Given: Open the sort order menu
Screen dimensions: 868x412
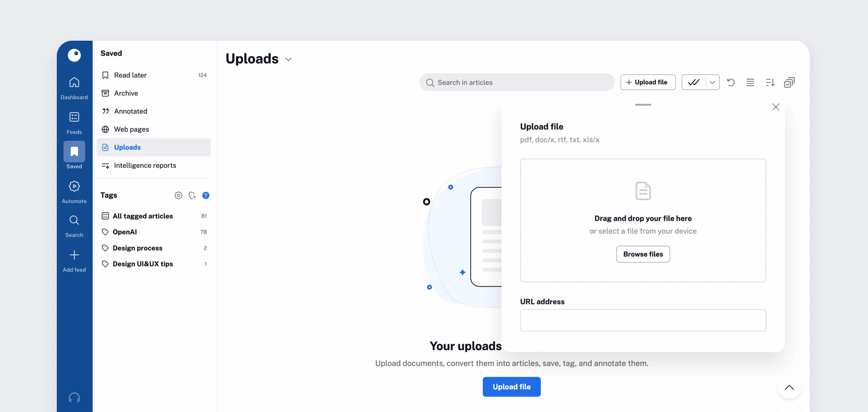Looking at the screenshot, I should 770,82.
